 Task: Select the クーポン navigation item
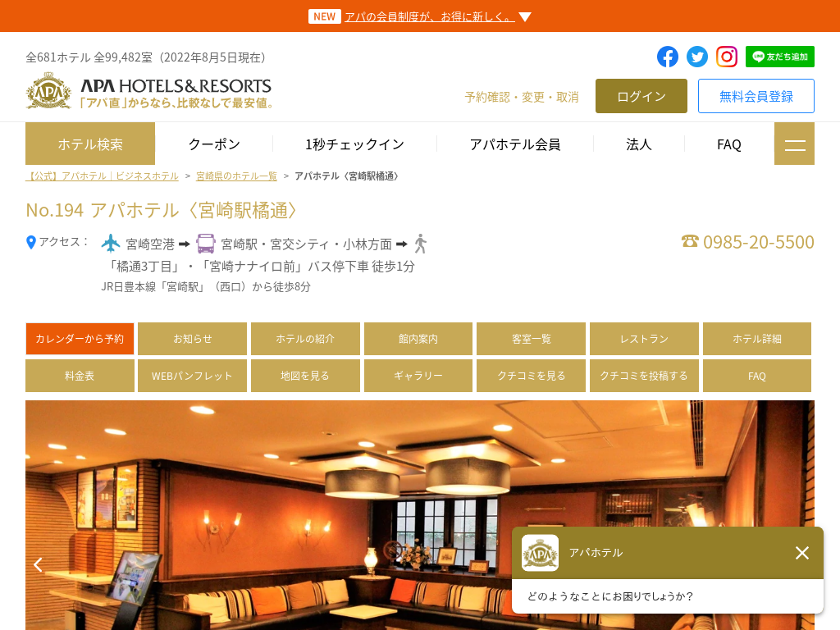(214, 144)
